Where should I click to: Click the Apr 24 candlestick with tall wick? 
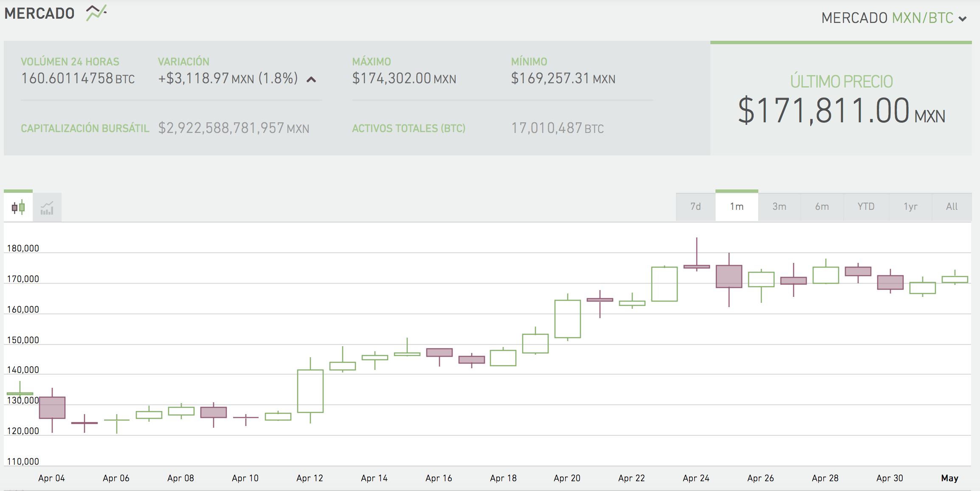tap(697, 266)
